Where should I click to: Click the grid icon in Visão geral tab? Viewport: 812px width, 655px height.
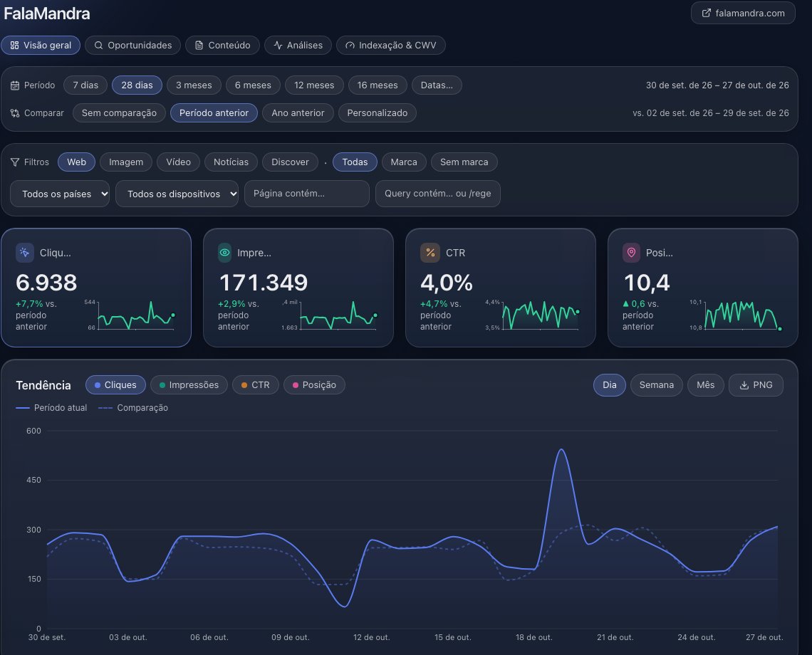click(14, 45)
